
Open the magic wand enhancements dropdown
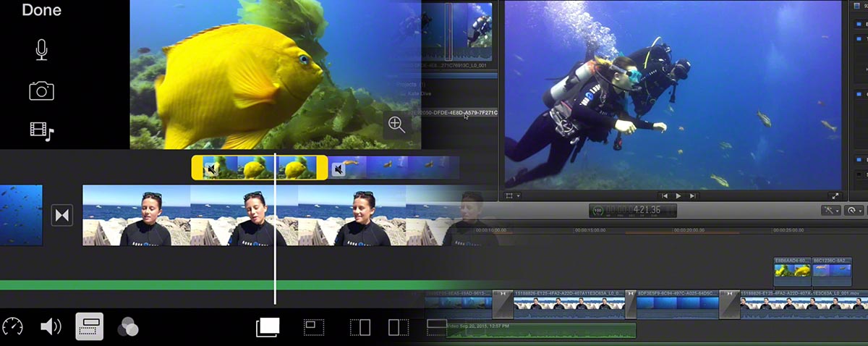(830, 210)
